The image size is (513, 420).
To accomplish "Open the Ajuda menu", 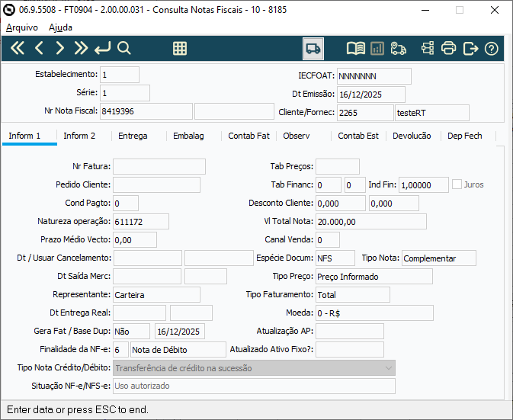I will click(60, 27).
